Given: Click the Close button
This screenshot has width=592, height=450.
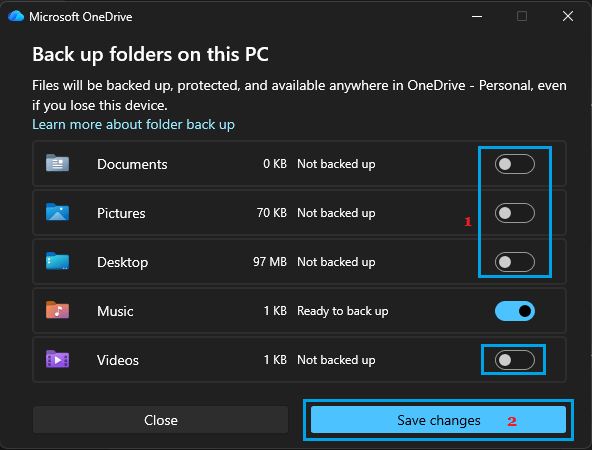Looking at the screenshot, I should [160, 420].
